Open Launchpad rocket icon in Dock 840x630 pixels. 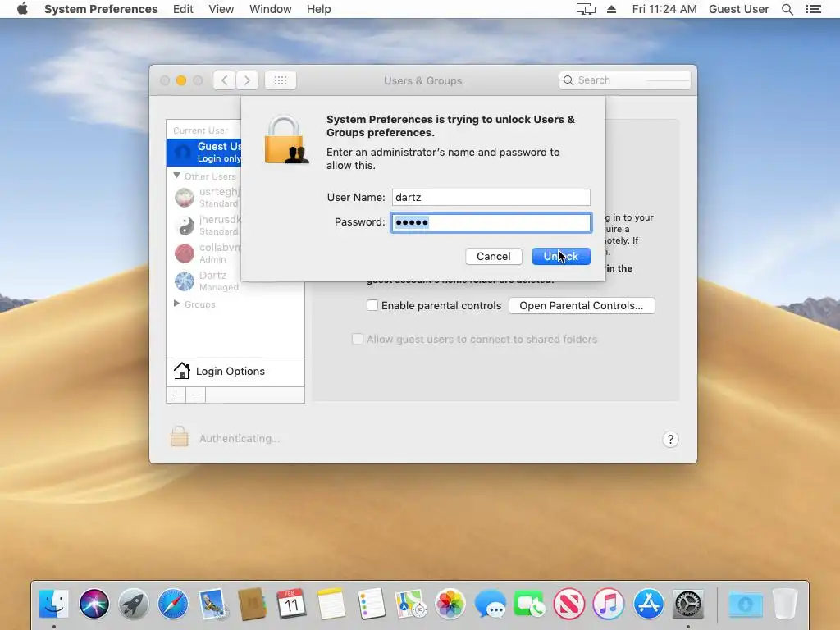(134, 604)
